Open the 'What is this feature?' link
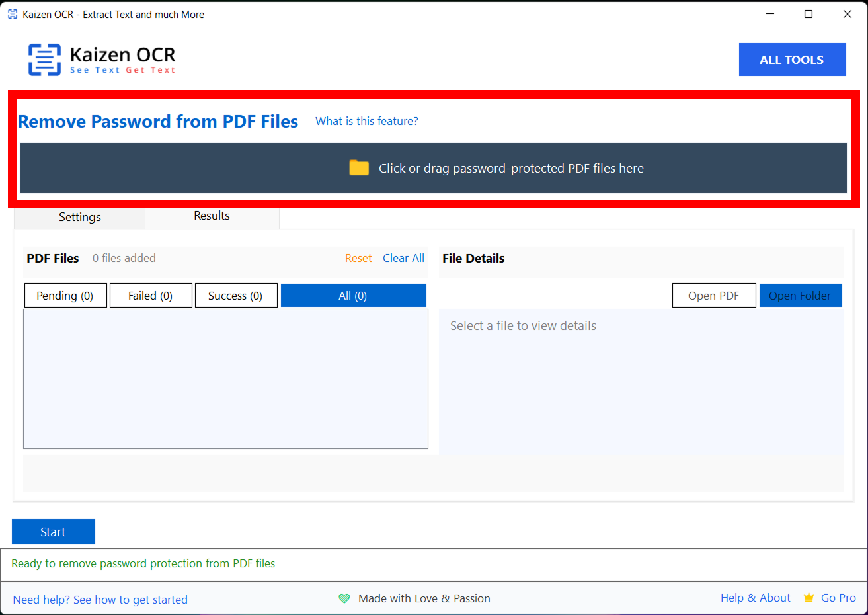Screen dimensions: 868x615 pos(366,121)
